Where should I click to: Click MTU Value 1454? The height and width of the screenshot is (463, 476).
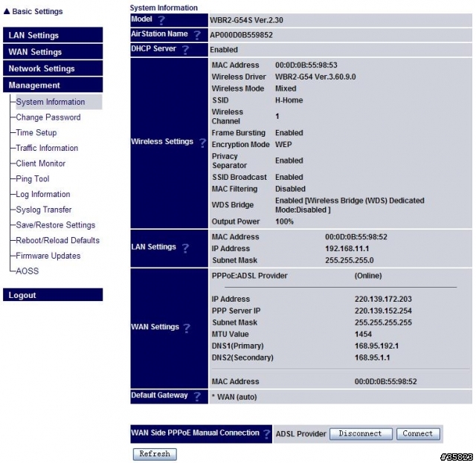pyautogui.click(x=364, y=334)
